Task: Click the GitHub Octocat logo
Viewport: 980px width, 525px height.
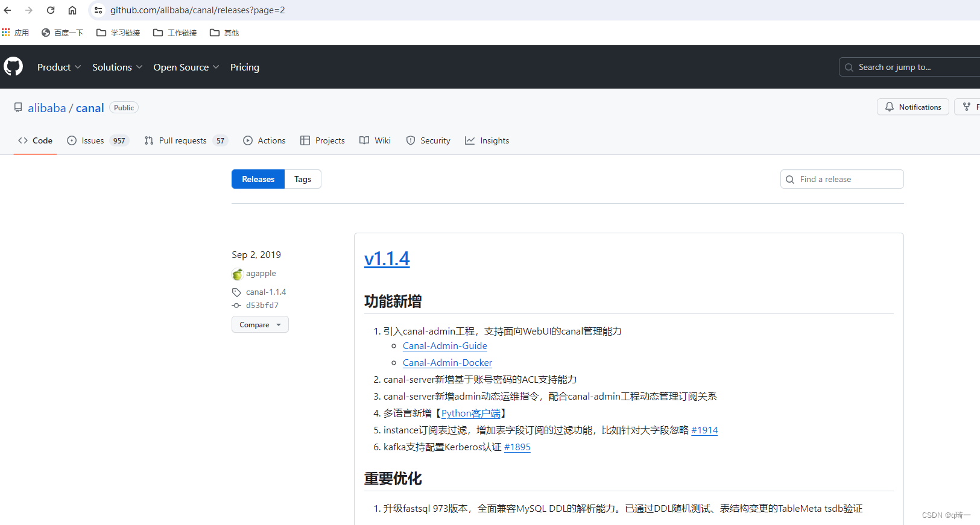Action: pos(13,66)
